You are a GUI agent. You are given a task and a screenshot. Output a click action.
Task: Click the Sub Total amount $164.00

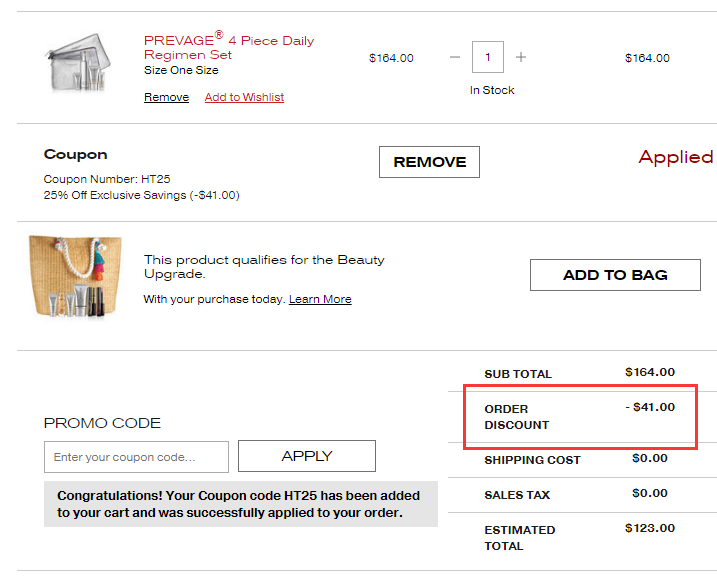649,372
